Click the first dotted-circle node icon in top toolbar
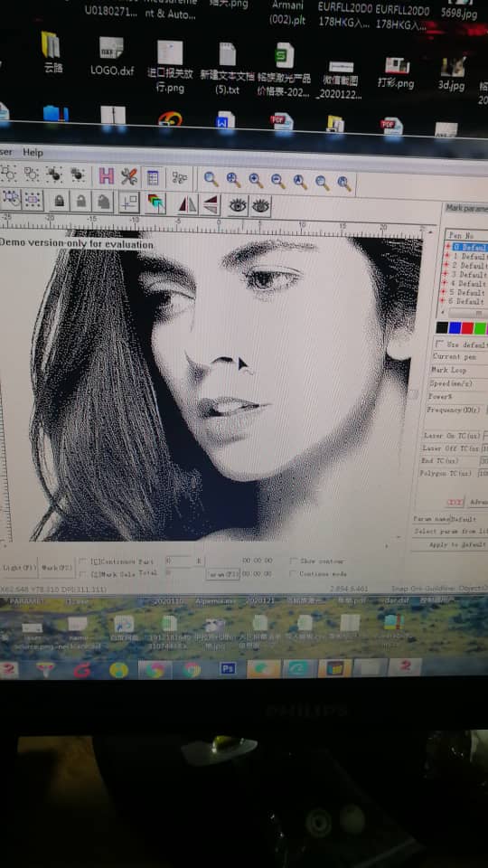 [x=9, y=174]
